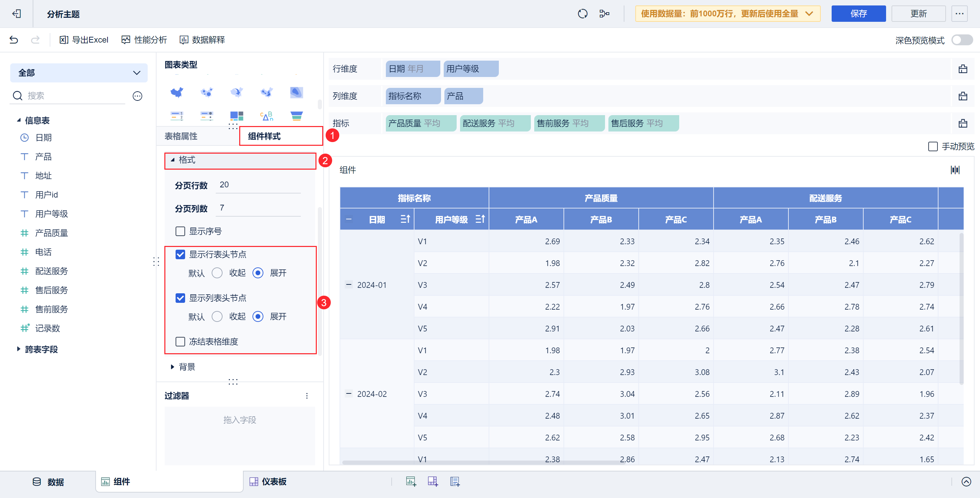Click the sort icon next to 用户等级 header
The height and width of the screenshot is (498, 980).
pos(480,219)
